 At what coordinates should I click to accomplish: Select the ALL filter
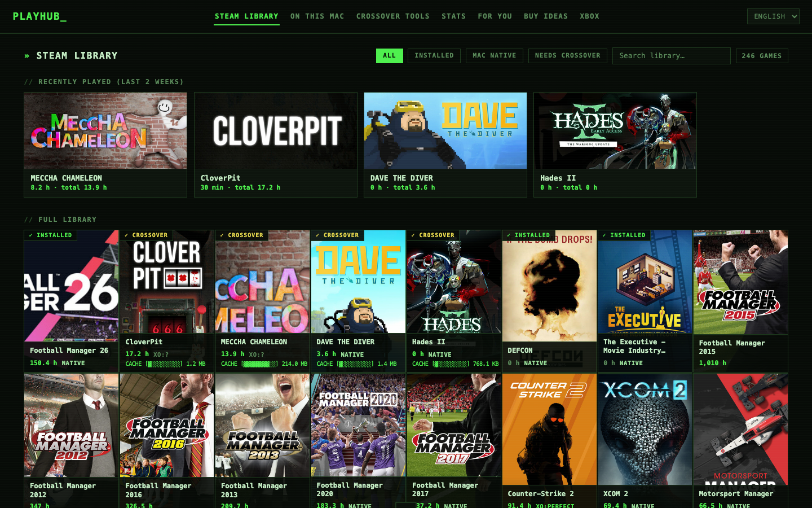390,56
